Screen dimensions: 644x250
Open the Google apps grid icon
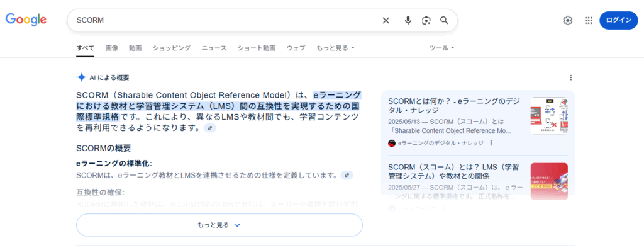tap(589, 21)
